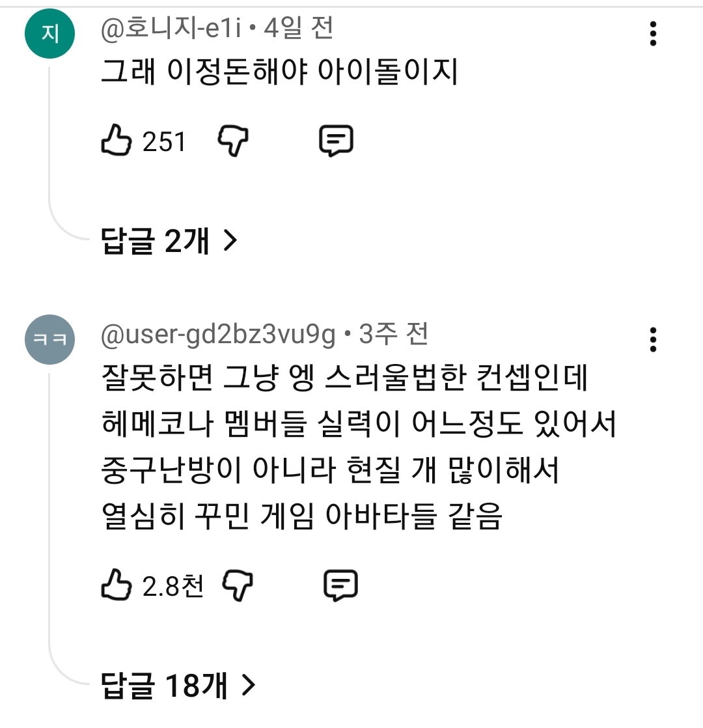Like the comment by @user-gd2bz3vu9g
Image resolution: width=703 pixels, height=728 pixels.
[x=116, y=585]
